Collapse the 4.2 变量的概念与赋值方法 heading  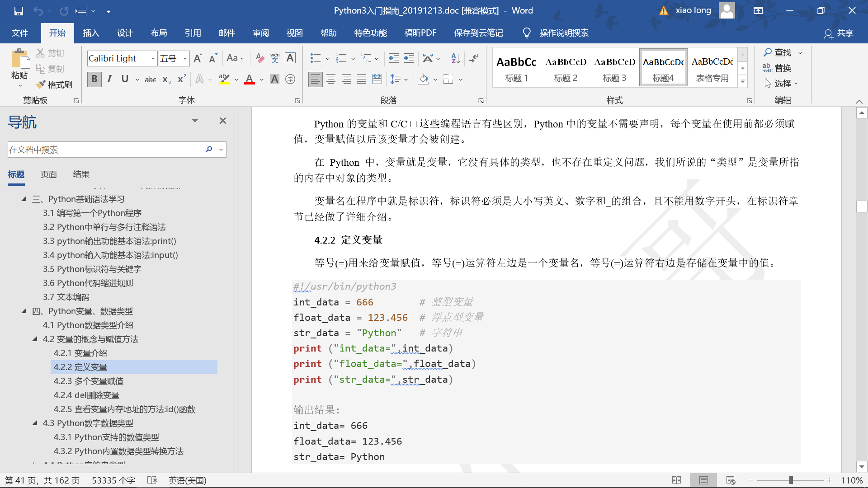[35, 339]
